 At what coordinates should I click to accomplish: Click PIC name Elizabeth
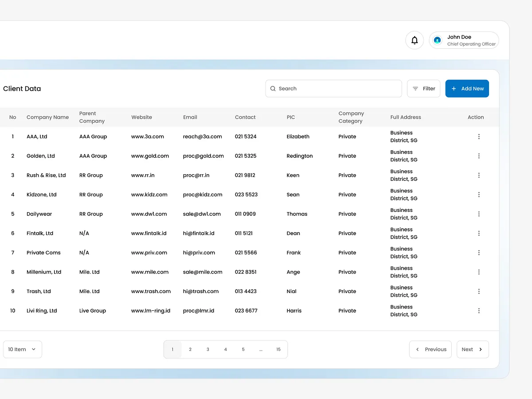(x=298, y=137)
